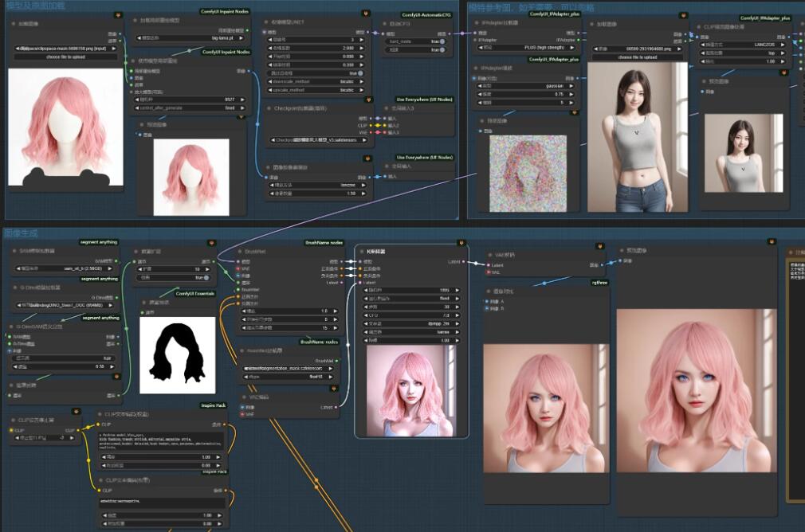The width and height of the screenshot is (805, 532).
Task: Open the float16 dtype dropdown
Action: (x=287, y=377)
